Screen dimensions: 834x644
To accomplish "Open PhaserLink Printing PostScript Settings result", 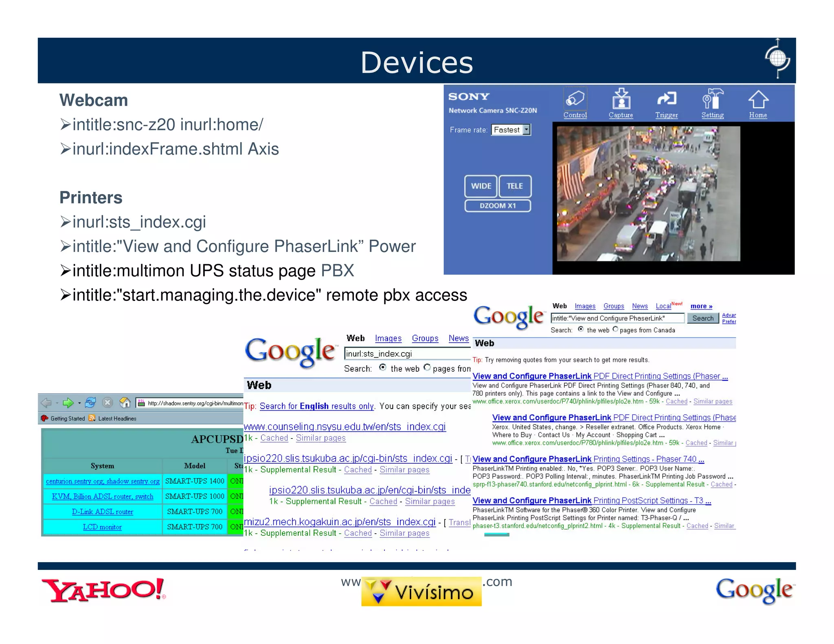I will [592, 501].
